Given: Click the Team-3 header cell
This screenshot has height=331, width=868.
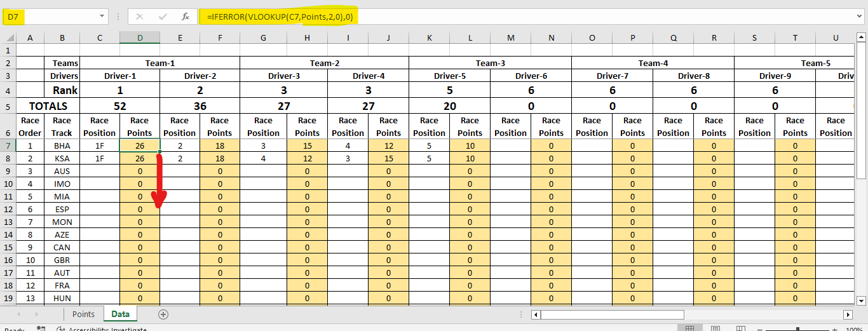Looking at the screenshot, I should point(491,63).
